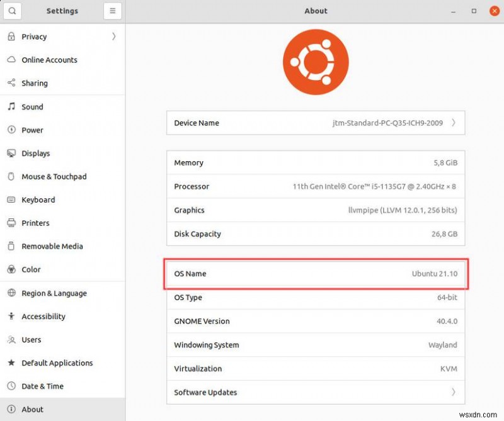Go to Date & Time settings
Screen dimensions: 504x421
tap(62, 386)
